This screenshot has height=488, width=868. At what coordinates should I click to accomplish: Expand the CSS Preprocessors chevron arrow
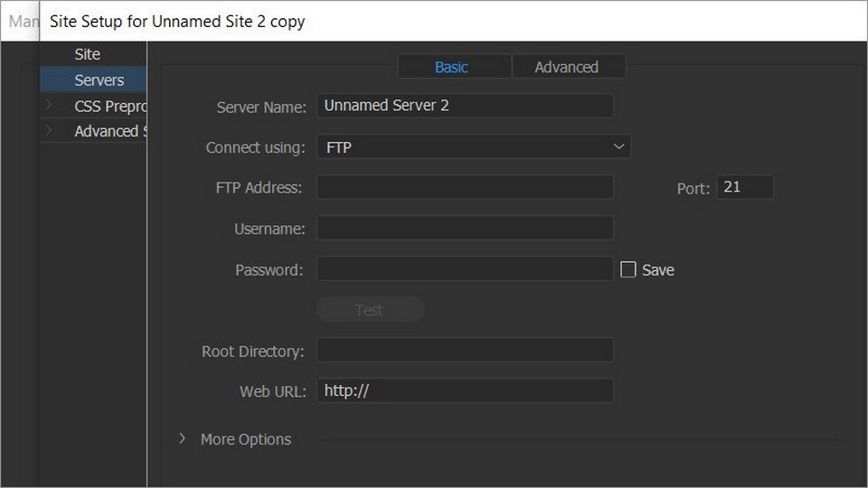coord(49,106)
